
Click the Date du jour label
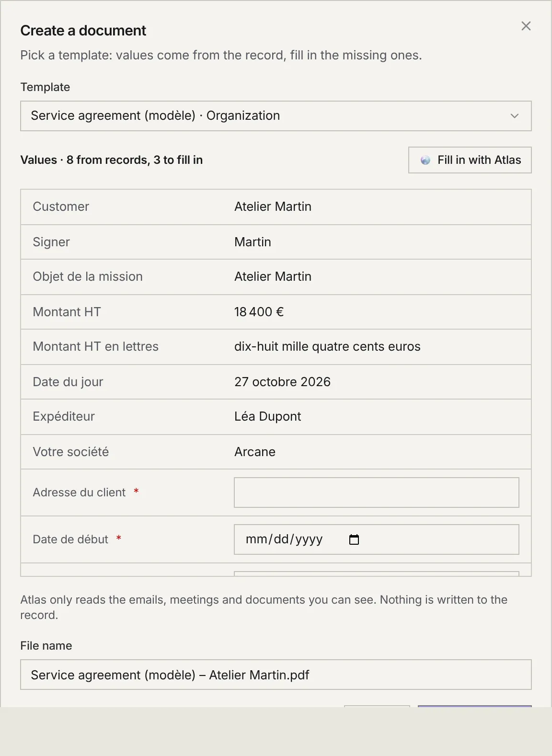point(68,382)
